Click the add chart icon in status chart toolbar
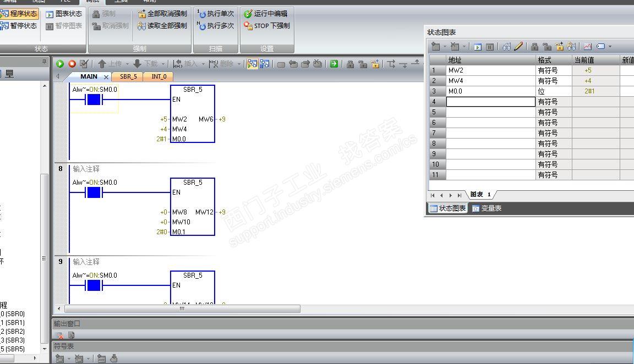 click(x=435, y=46)
